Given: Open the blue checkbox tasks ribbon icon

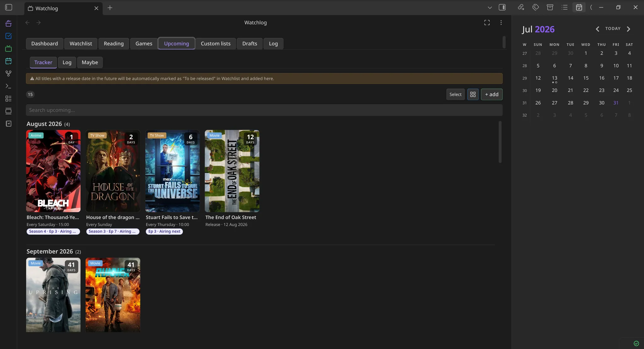Looking at the screenshot, I should (8, 36).
